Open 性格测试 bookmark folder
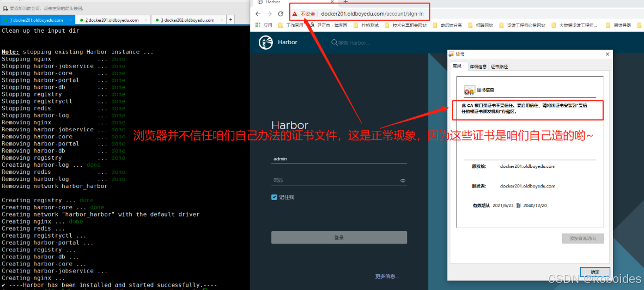 click(367, 25)
